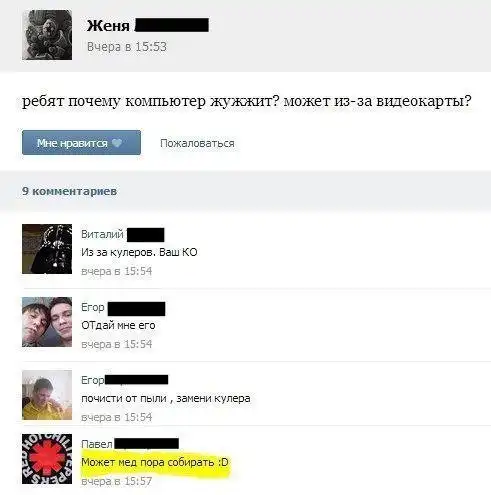Select comment ОТдай мне его
The image size is (491, 495).
(x=118, y=325)
